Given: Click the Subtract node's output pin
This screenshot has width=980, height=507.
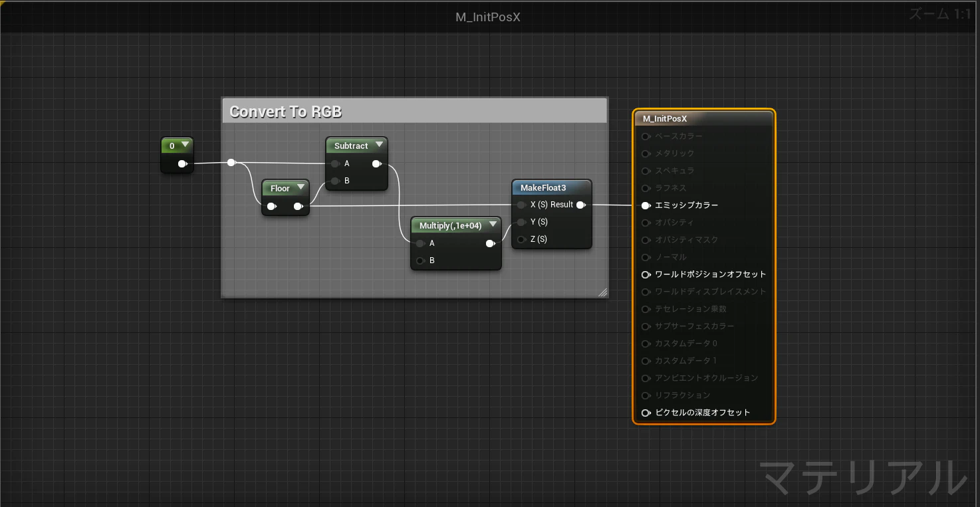Looking at the screenshot, I should [377, 163].
